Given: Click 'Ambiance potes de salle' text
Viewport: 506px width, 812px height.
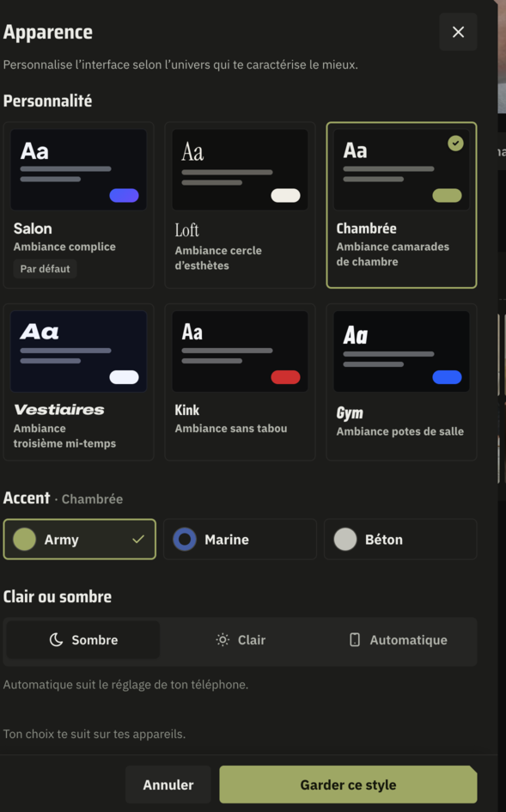Looking at the screenshot, I should tap(399, 431).
